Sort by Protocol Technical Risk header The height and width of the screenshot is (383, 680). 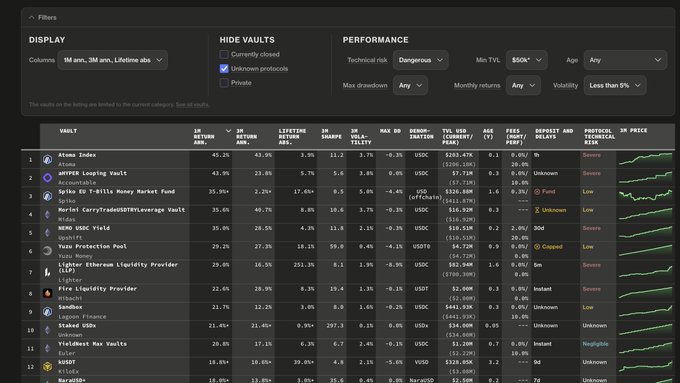(x=599, y=137)
